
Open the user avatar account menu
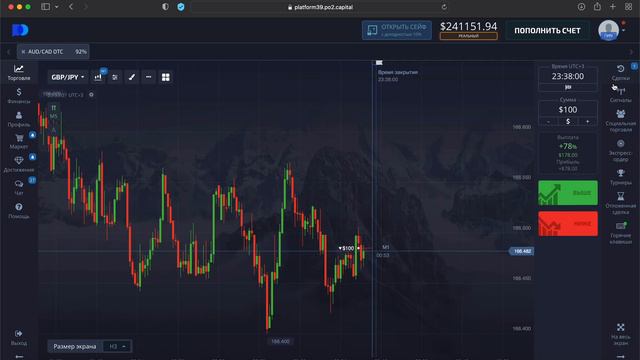[609, 30]
